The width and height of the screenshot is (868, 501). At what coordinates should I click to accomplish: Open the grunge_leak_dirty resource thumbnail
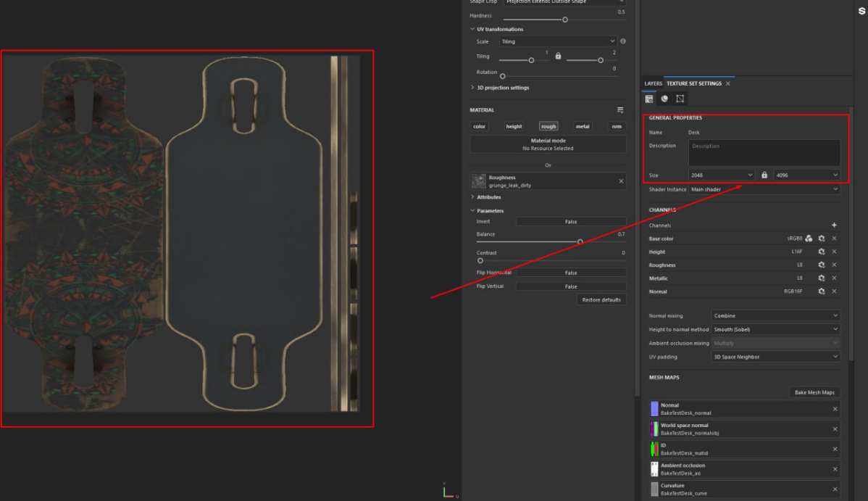click(x=479, y=181)
